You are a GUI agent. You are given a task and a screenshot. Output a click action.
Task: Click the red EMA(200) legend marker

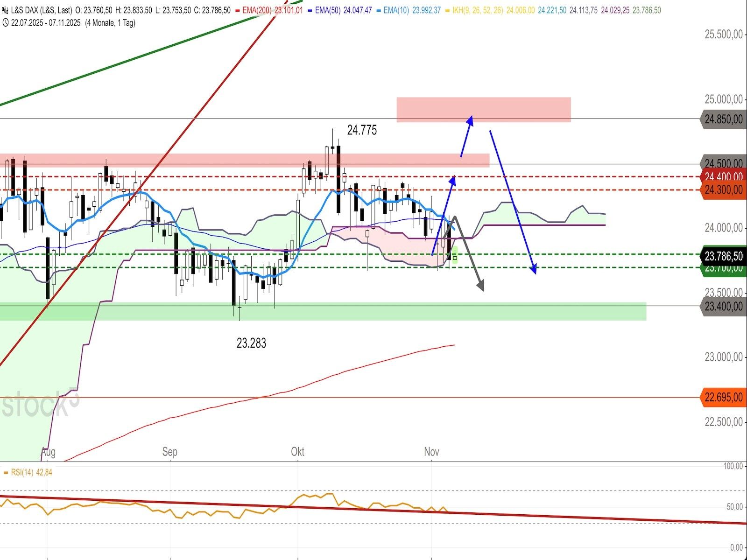[x=238, y=10]
